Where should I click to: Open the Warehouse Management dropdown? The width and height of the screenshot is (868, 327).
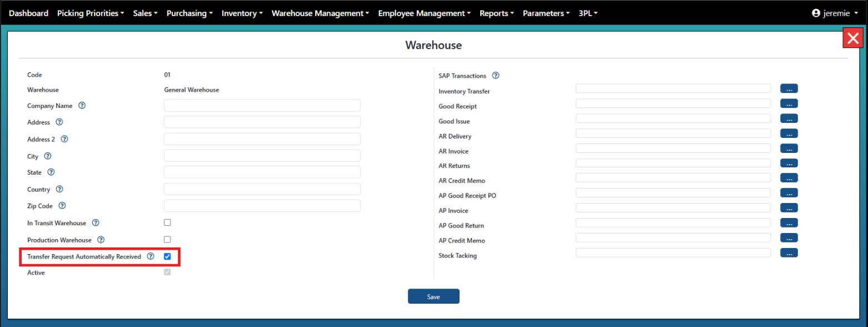321,13
